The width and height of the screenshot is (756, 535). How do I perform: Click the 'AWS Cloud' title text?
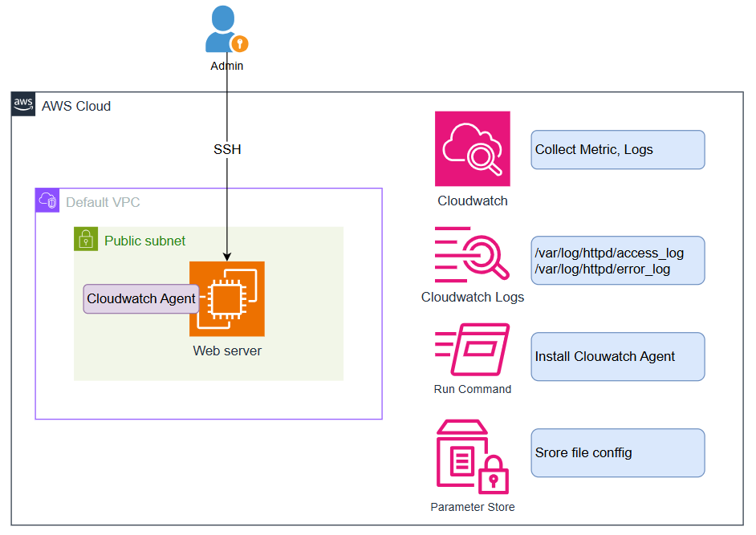tap(76, 106)
